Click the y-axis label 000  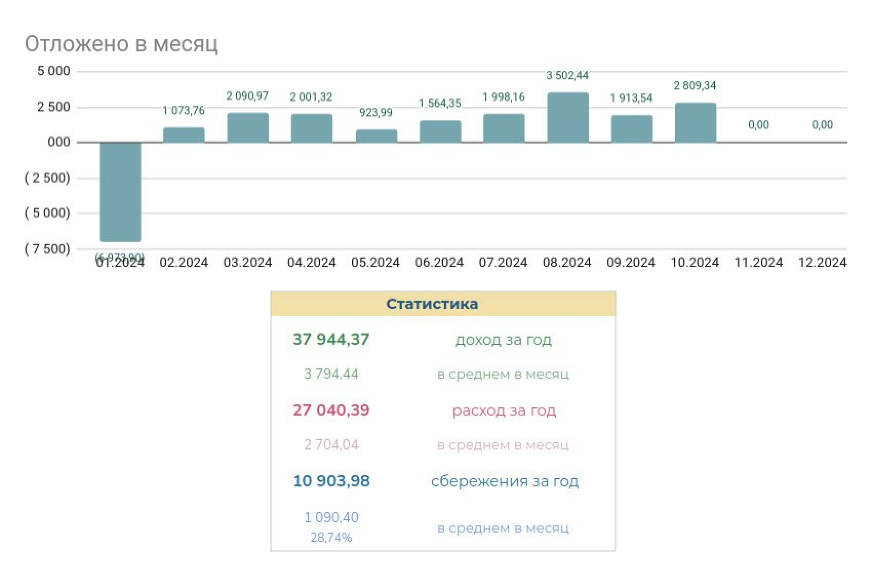click(x=59, y=142)
